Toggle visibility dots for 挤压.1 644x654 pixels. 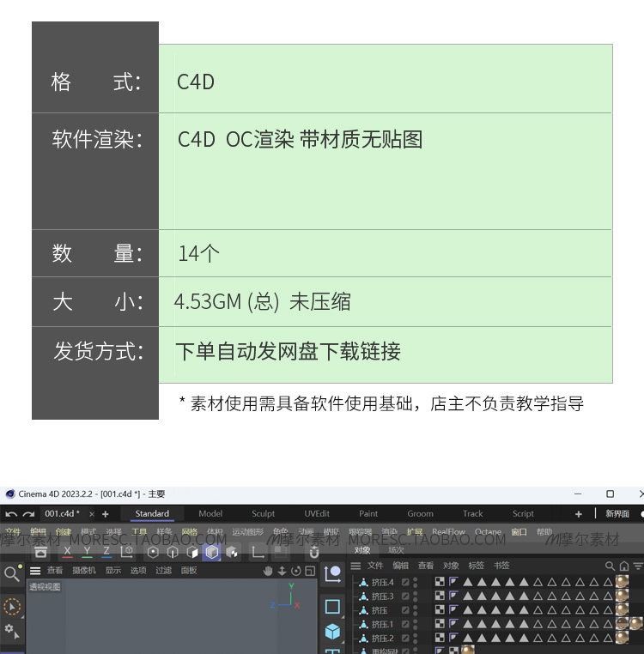[416, 624]
